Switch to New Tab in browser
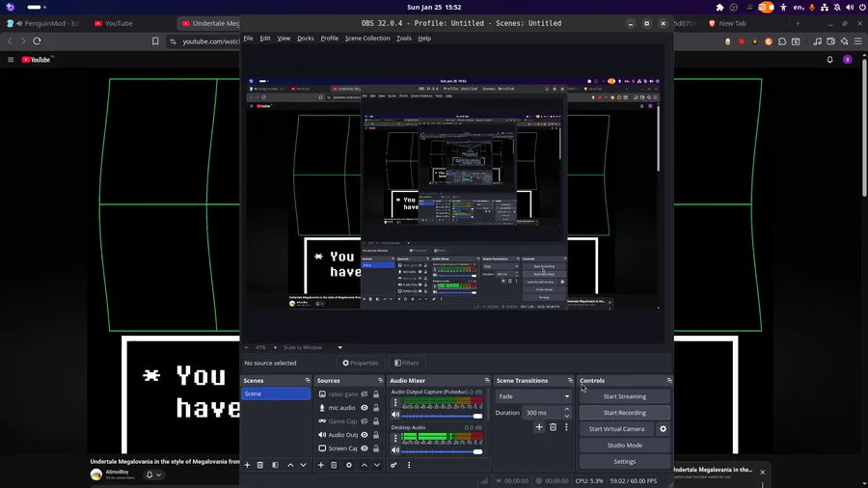The image size is (868, 488). (x=732, y=23)
